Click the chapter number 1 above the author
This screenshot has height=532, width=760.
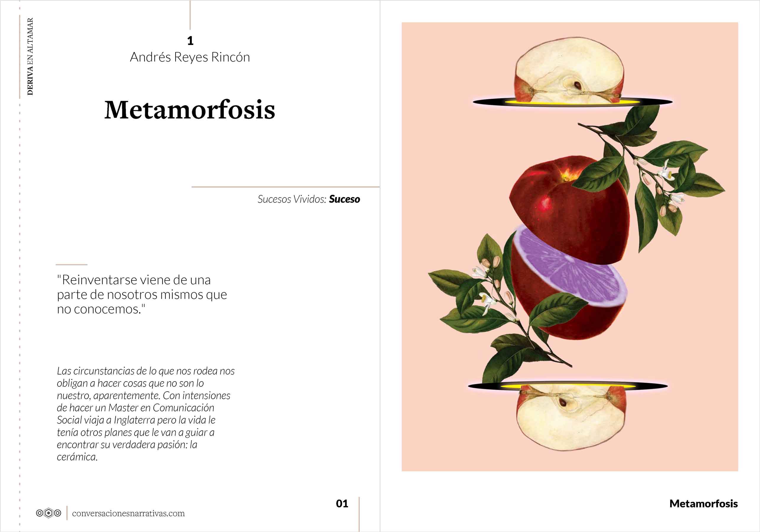coord(190,41)
